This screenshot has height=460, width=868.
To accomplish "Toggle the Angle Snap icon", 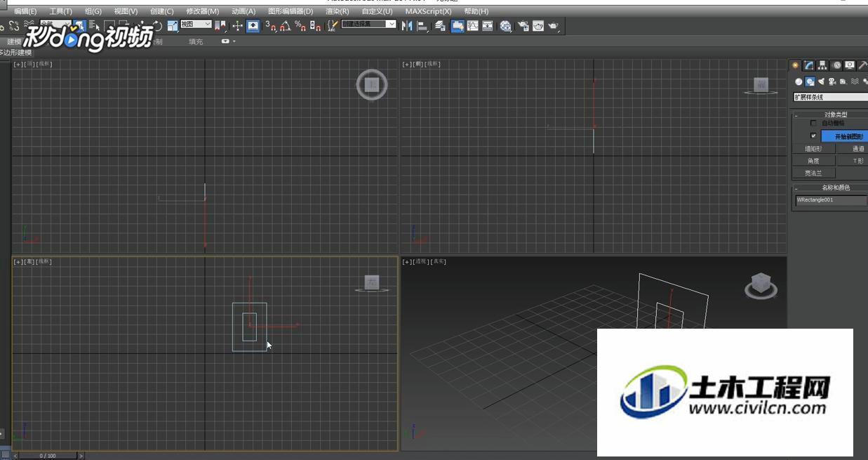I will [285, 26].
